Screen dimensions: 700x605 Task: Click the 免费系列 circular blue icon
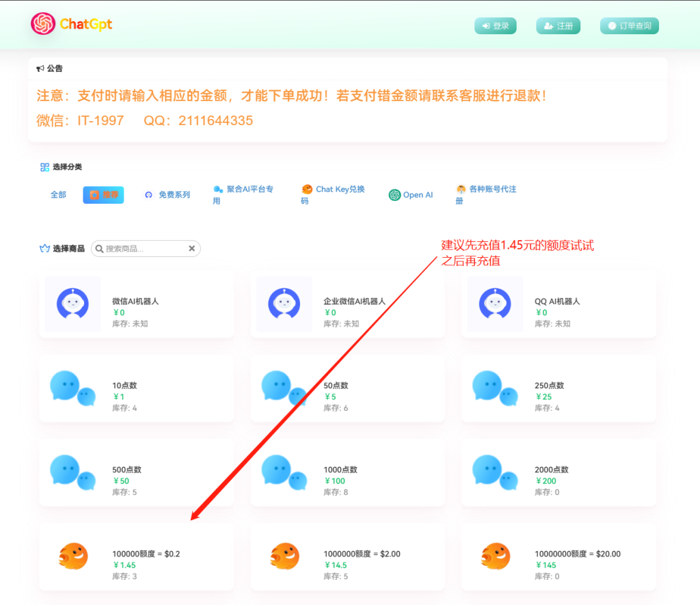click(149, 194)
